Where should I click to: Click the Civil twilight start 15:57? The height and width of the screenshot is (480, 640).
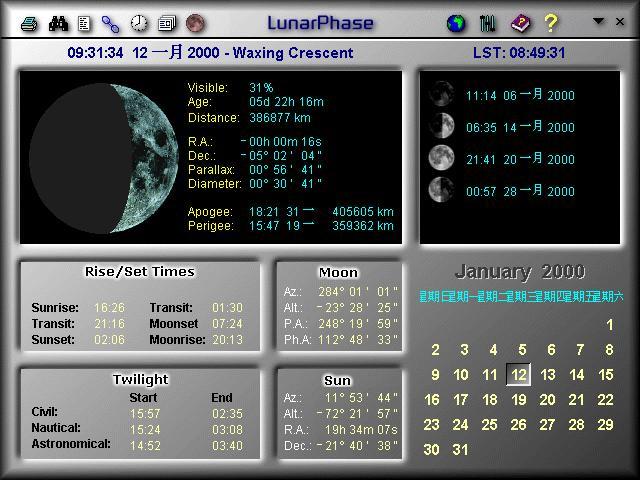[x=145, y=414]
